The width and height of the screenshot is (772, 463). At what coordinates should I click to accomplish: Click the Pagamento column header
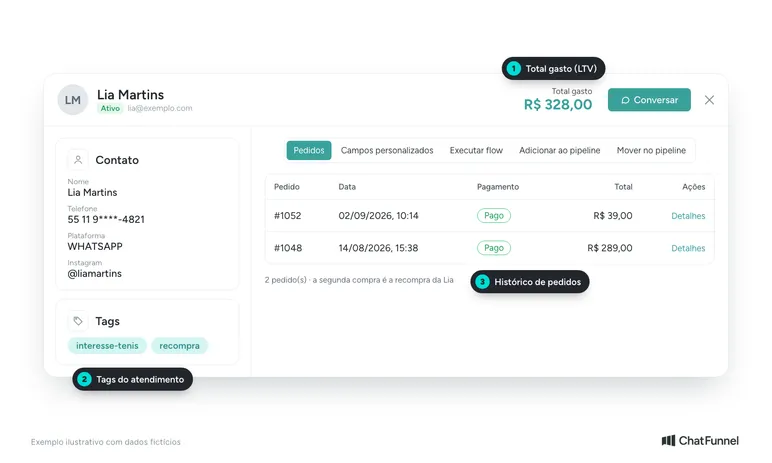pyautogui.click(x=498, y=187)
